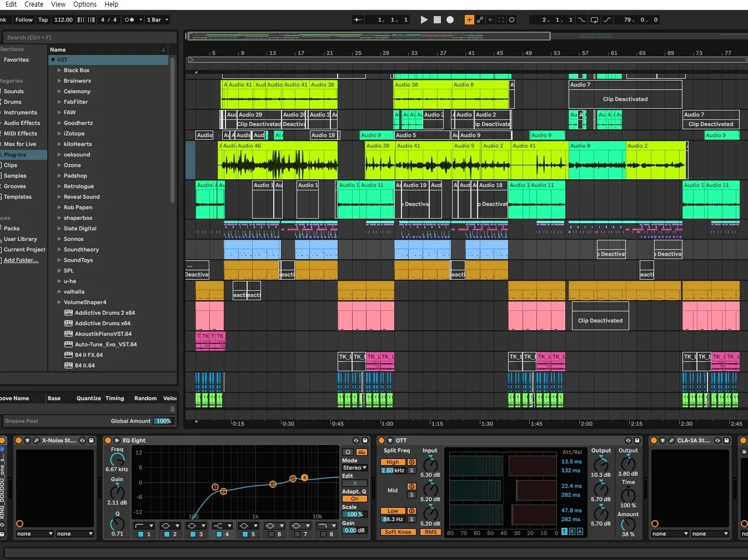Disable EQ Eight filter band 1
The width and height of the screenshot is (748, 560).
click(140, 534)
